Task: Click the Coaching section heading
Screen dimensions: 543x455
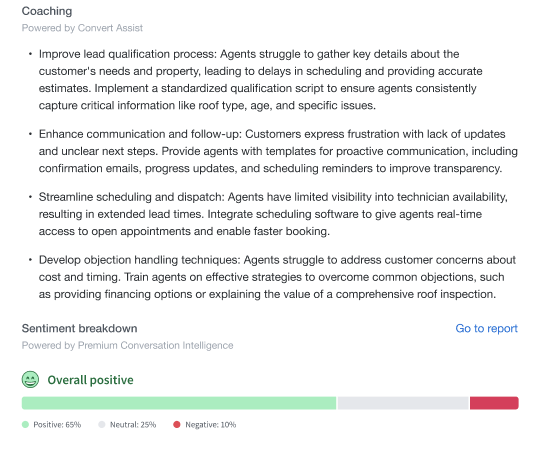Action: coord(47,11)
